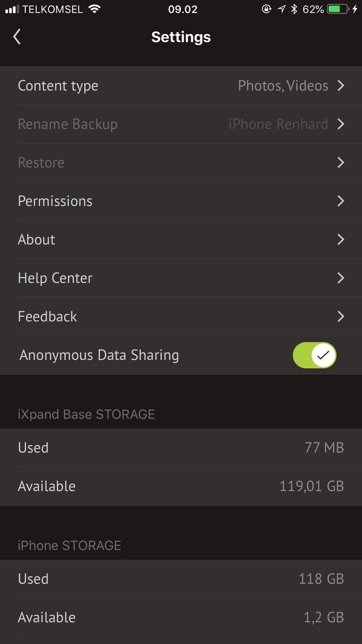Tap the Feedback label
This screenshot has height=644, width=362.
pyautogui.click(x=48, y=317)
